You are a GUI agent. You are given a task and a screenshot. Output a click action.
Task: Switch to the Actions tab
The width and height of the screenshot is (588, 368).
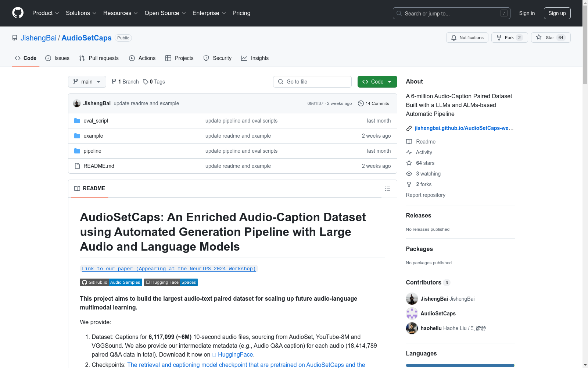[142, 58]
